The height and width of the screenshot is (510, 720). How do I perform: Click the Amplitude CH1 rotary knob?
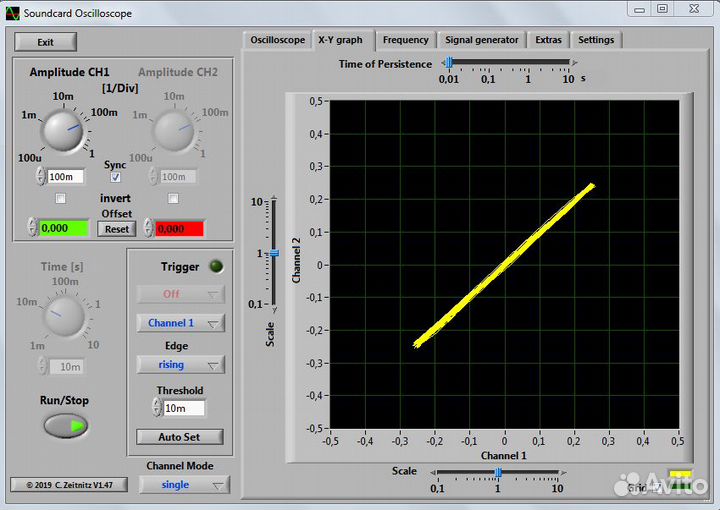click(x=65, y=131)
